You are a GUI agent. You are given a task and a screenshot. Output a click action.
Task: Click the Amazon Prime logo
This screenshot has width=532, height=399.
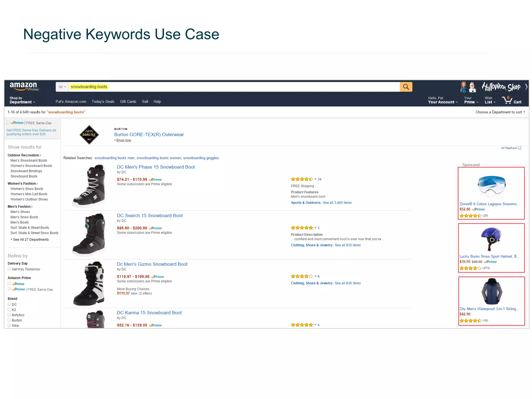(24, 87)
